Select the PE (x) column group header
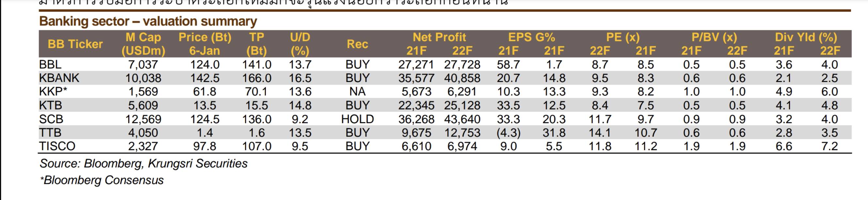 point(623,37)
